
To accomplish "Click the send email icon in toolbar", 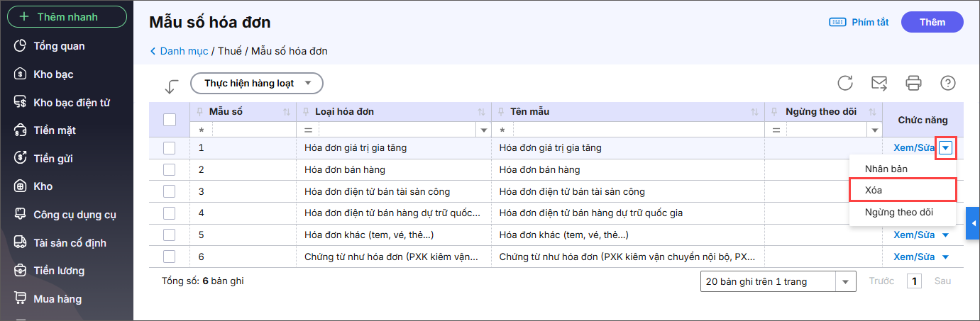I will click(879, 83).
